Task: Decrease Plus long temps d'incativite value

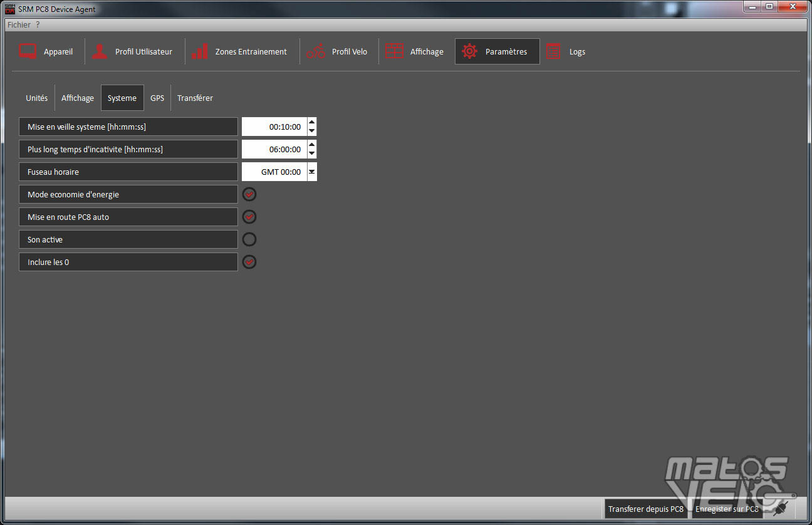Action: (x=312, y=153)
